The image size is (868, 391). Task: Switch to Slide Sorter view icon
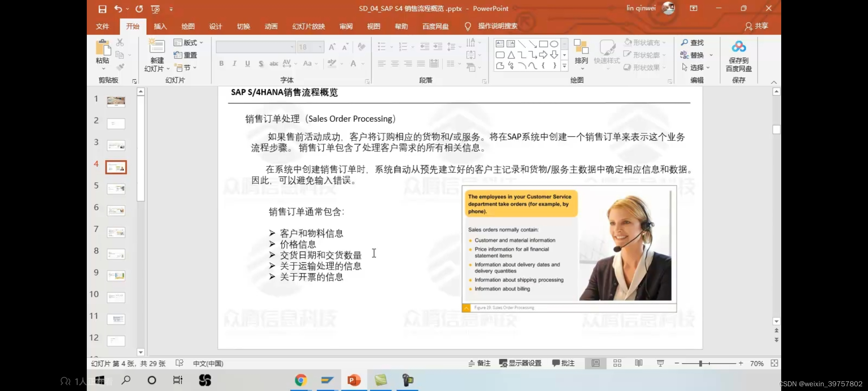(617, 363)
